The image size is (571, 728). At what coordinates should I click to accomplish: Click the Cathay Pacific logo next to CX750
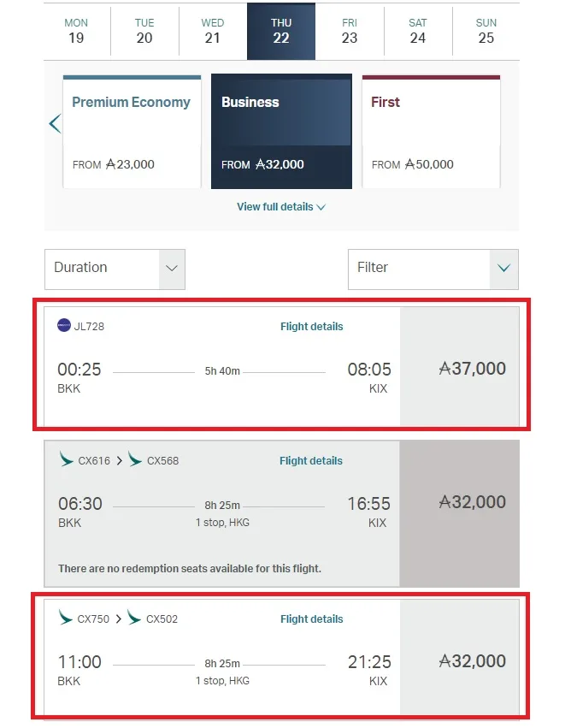click(66, 618)
